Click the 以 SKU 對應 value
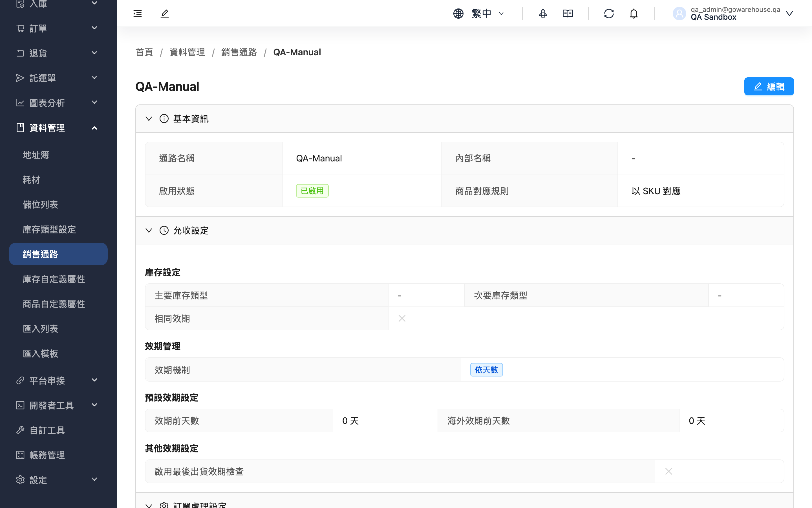This screenshot has height=508, width=812. pyautogui.click(x=656, y=191)
